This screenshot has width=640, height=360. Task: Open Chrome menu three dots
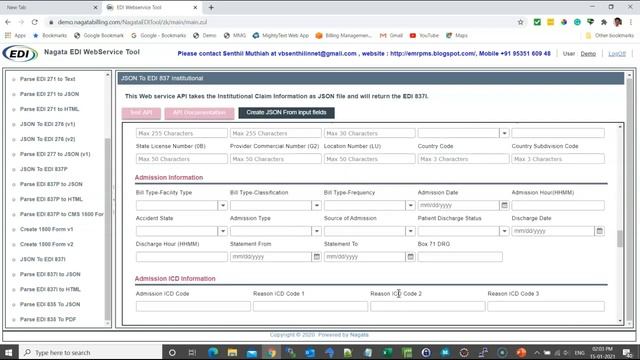pos(631,22)
